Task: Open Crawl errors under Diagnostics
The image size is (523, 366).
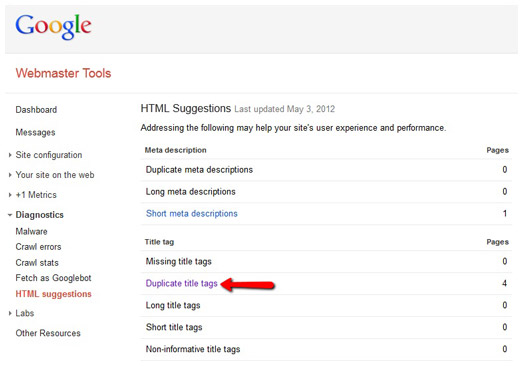Action: pos(38,247)
